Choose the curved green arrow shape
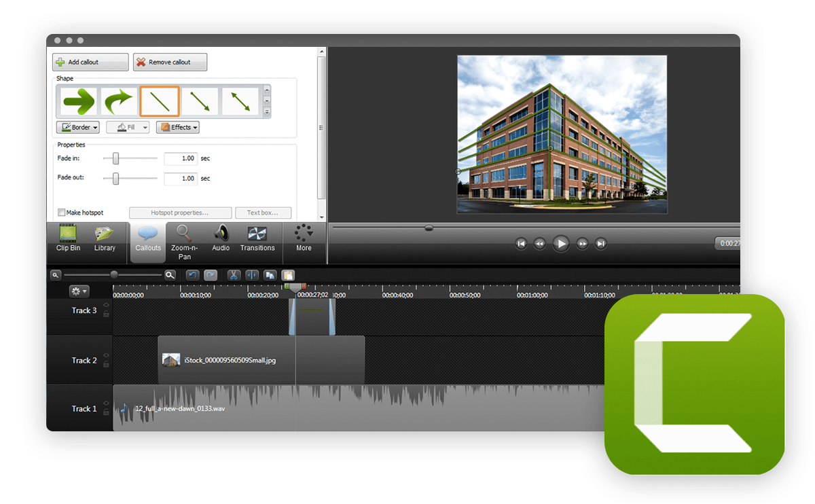 coord(119,102)
